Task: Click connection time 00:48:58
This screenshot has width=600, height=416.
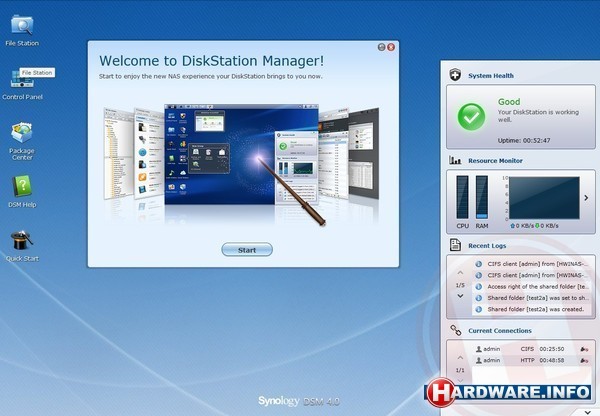Action: [551, 361]
